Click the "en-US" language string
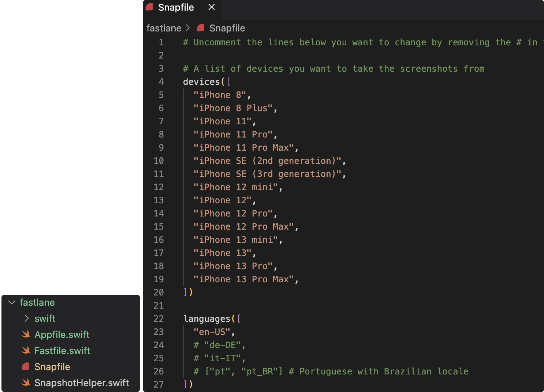This screenshot has height=392, width=544. [212, 332]
